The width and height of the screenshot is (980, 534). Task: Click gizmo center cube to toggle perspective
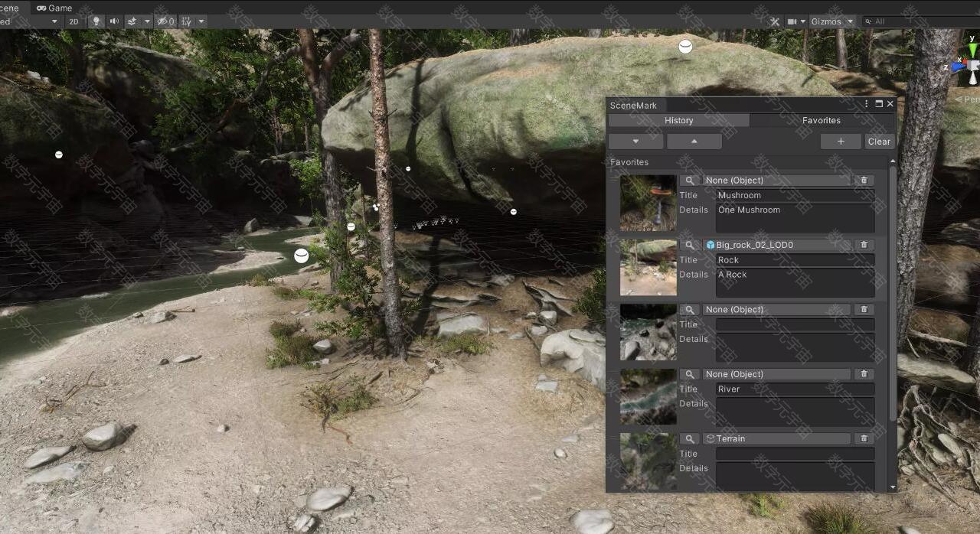click(x=972, y=67)
